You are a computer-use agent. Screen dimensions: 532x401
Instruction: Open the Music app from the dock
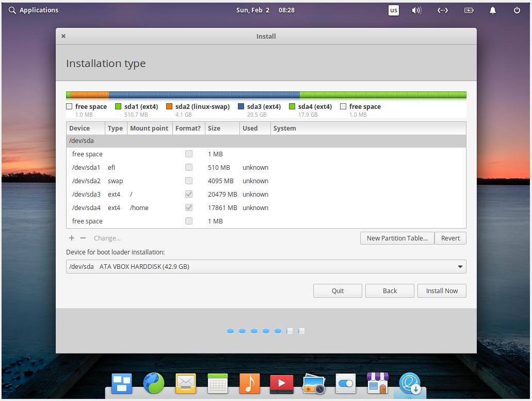[250, 384]
